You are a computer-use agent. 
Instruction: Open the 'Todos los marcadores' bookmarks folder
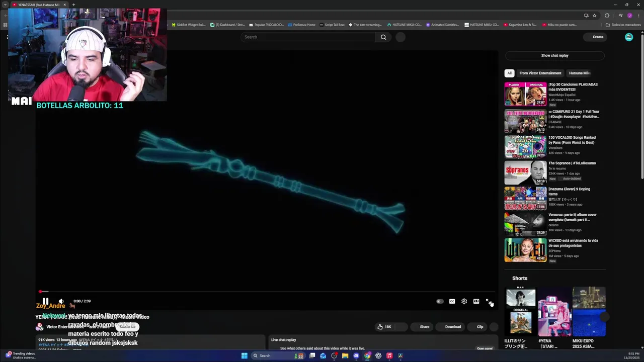tap(623, 25)
